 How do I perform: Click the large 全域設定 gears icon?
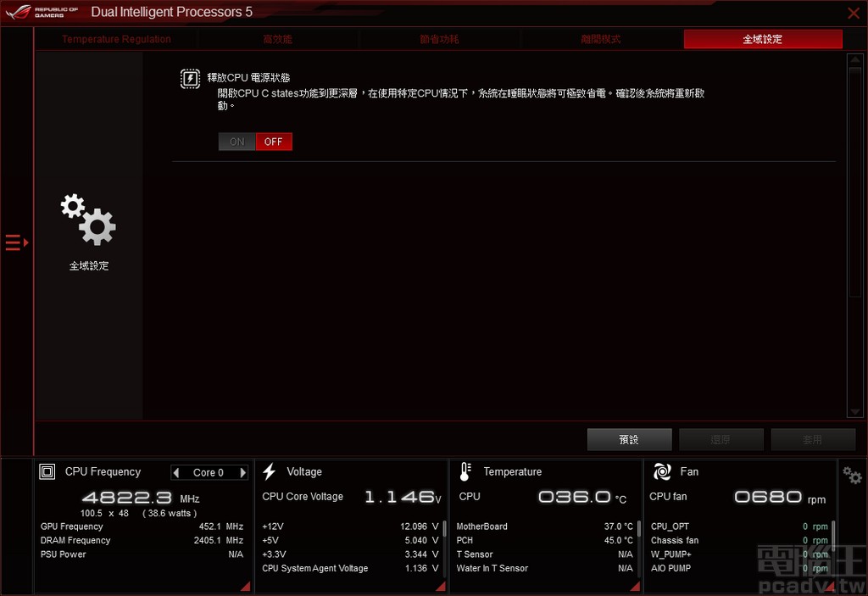88,220
